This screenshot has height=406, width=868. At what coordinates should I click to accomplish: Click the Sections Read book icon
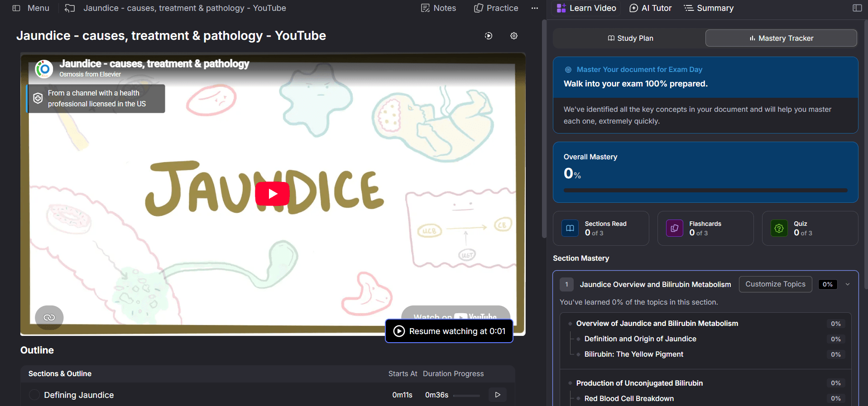(x=570, y=228)
